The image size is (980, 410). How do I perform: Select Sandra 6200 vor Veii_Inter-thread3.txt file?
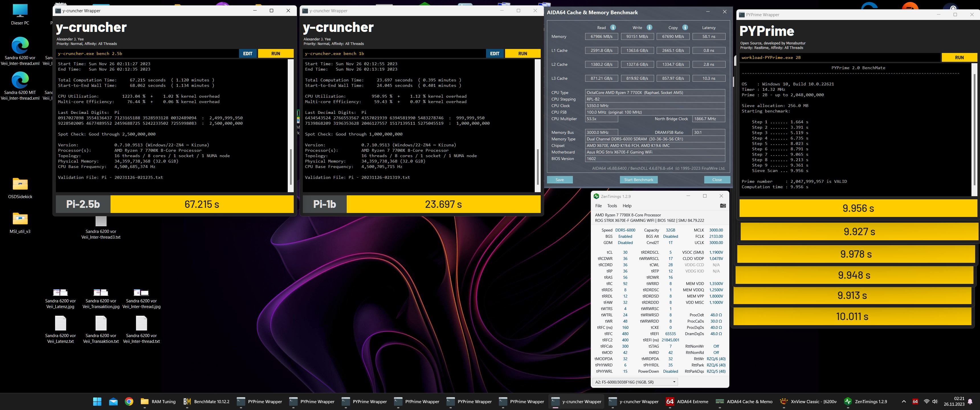point(101,227)
